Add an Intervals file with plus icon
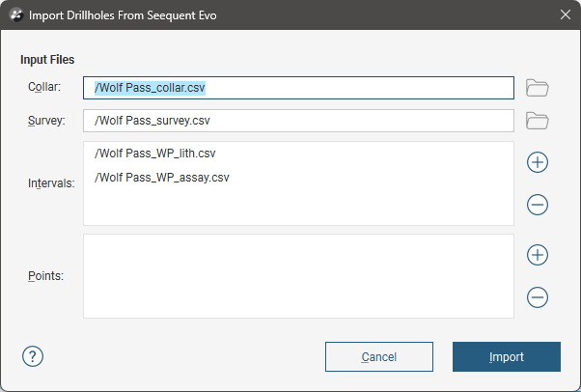581x392 pixels. 538,162
